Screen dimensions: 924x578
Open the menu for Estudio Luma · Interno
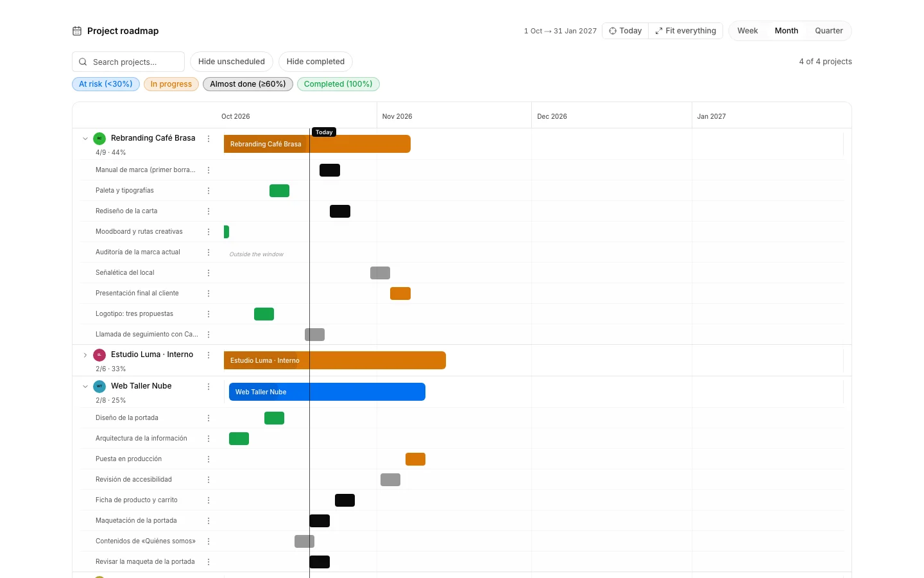click(209, 355)
